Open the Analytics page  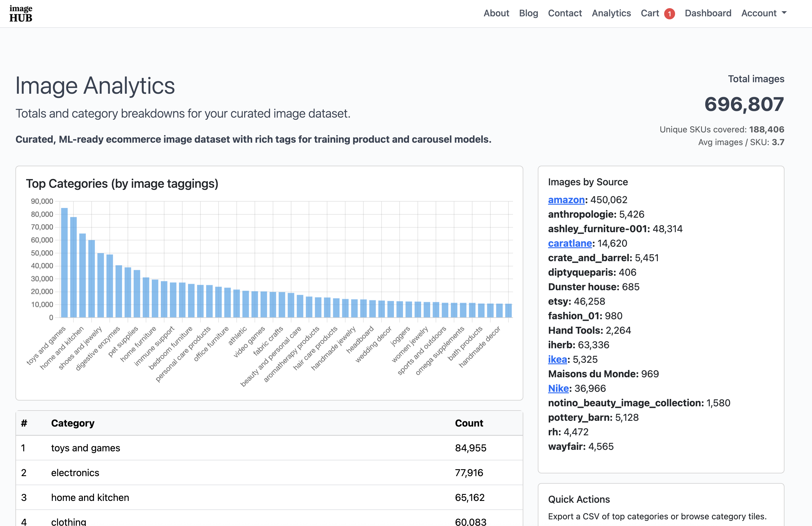(611, 13)
